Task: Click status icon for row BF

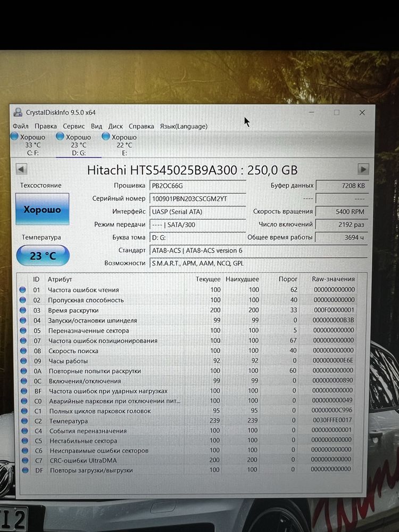Action: click(24, 391)
